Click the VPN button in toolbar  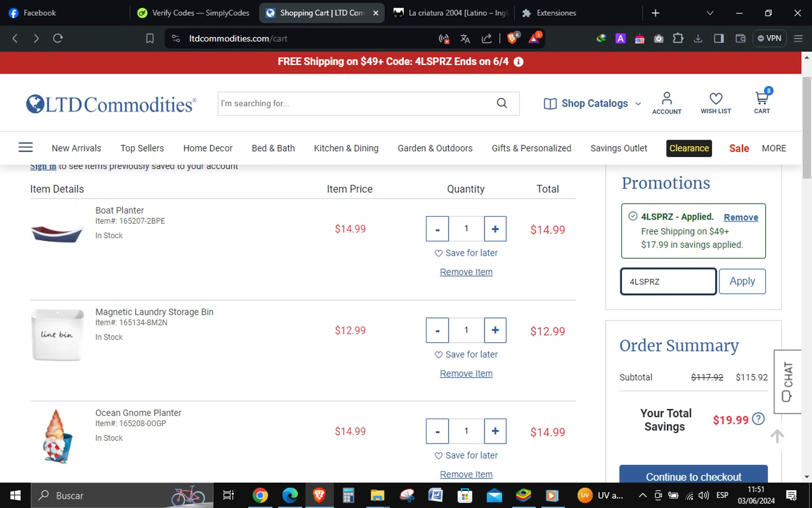click(769, 38)
